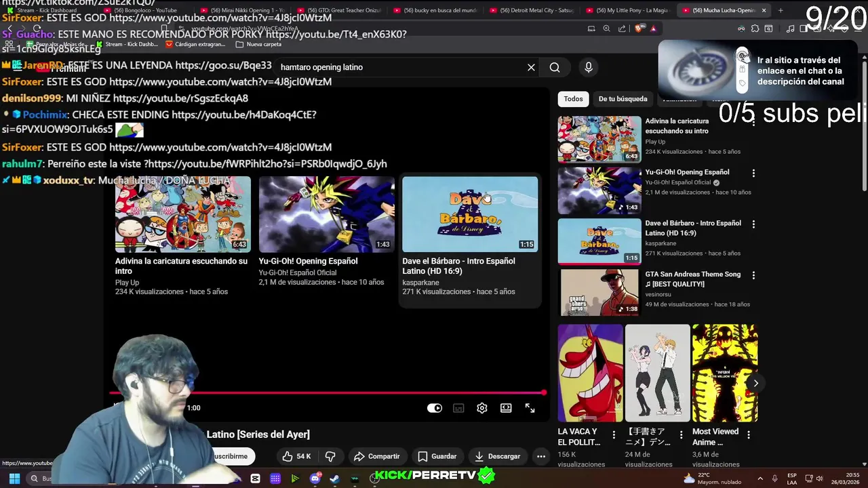Click the page vertical scrollbar

(x=864, y=125)
